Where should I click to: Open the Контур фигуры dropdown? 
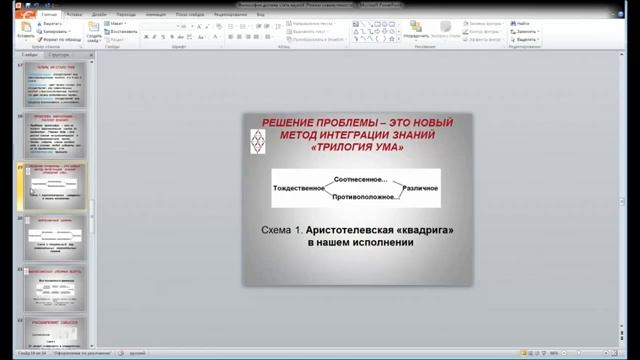click(x=482, y=31)
